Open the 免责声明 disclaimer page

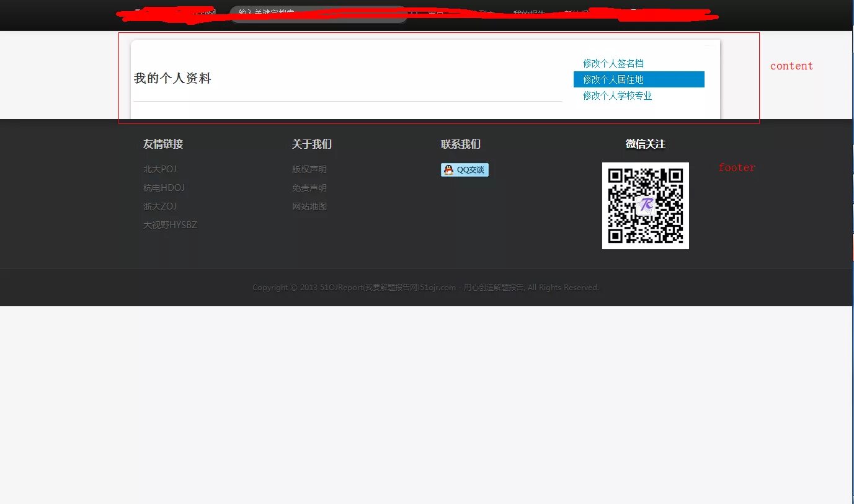[x=309, y=188]
